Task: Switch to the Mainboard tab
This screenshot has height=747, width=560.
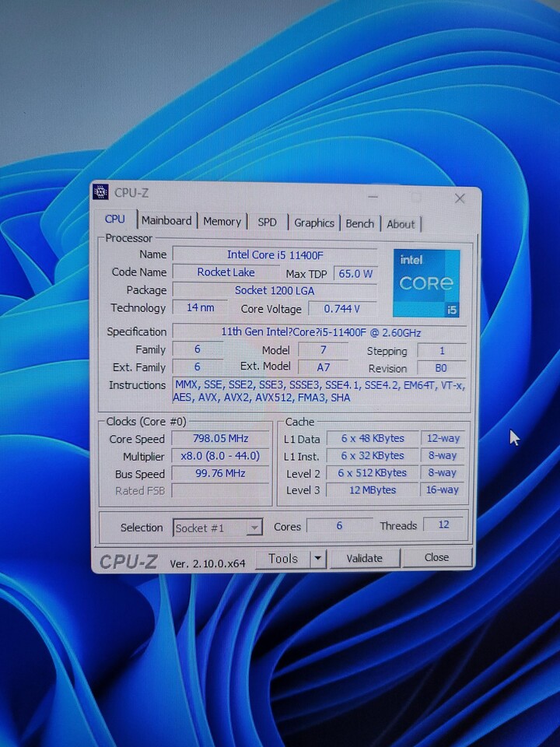Action: pos(166,221)
